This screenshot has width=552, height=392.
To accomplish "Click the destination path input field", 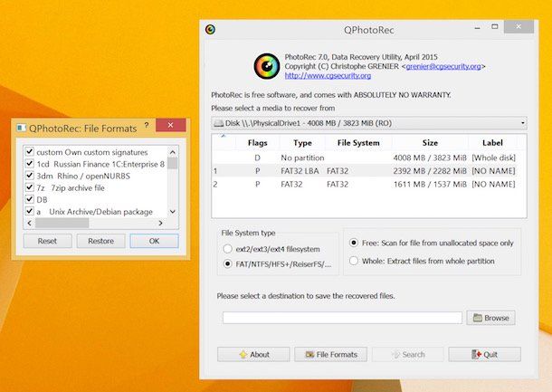I will (x=343, y=318).
